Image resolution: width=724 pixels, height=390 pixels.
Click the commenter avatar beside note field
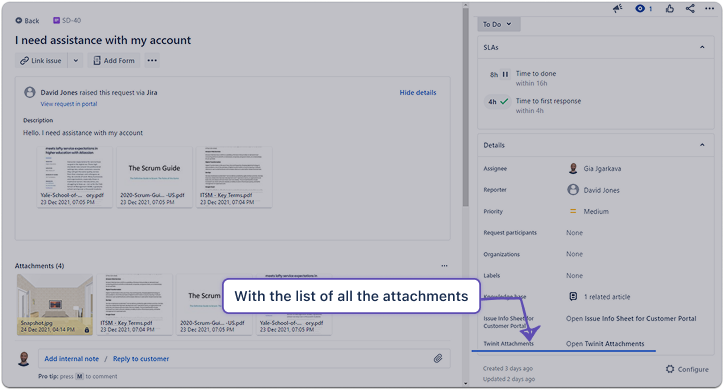(x=24, y=359)
